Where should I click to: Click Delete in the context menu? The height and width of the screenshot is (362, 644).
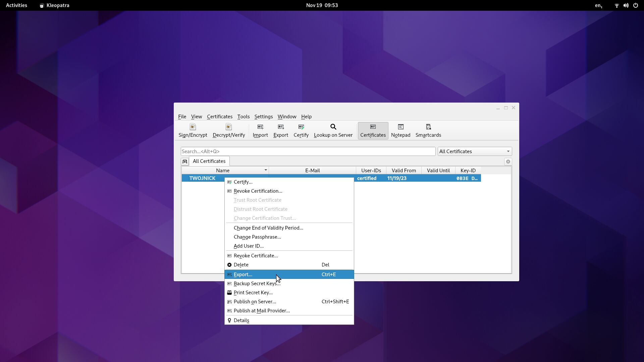[x=241, y=265]
